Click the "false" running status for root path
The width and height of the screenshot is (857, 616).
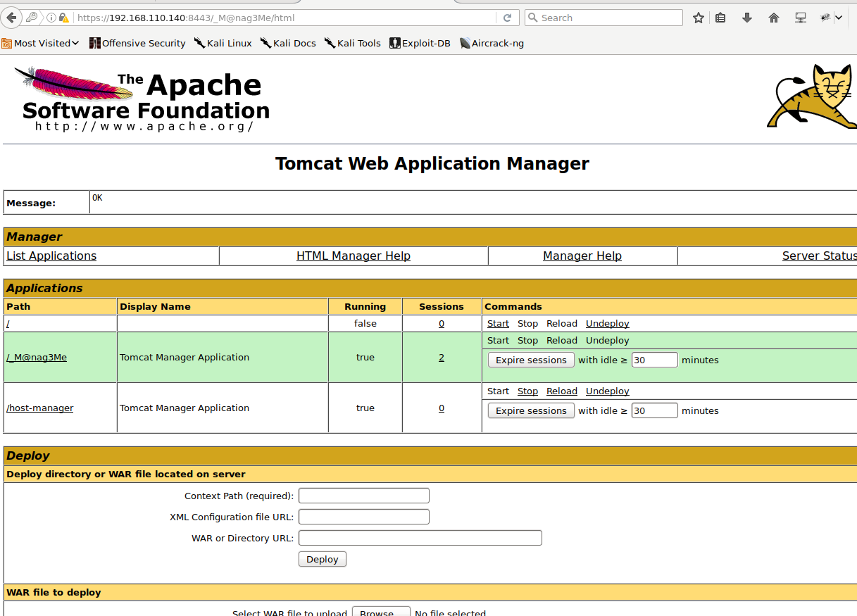(365, 323)
